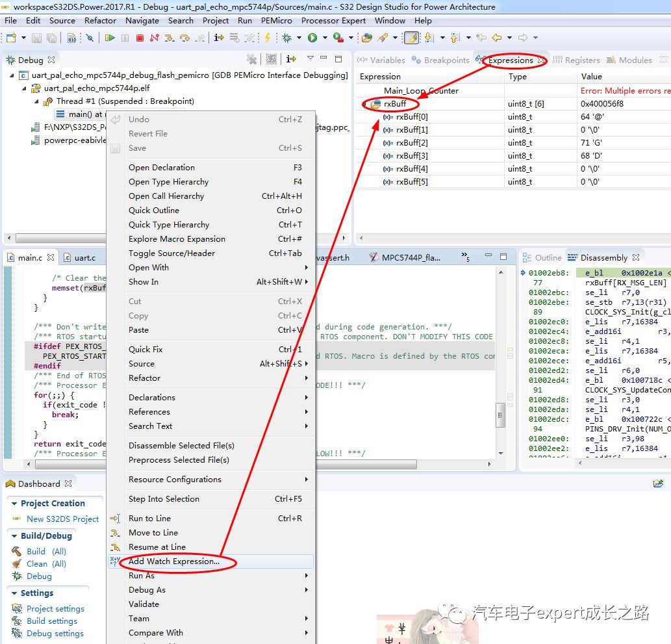671x644 pixels.
Task: Click the red Terminate button
Action: [x=140, y=38]
